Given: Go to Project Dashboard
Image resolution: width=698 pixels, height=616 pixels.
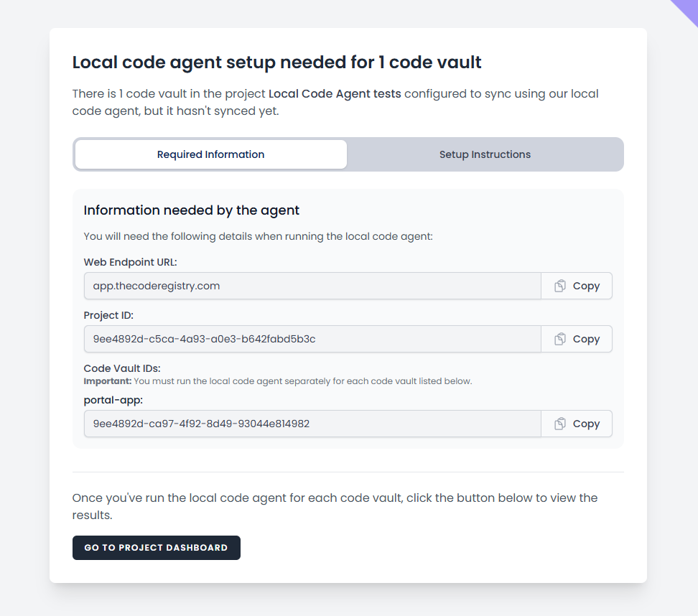Looking at the screenshot, I should (x=157, y=548).
